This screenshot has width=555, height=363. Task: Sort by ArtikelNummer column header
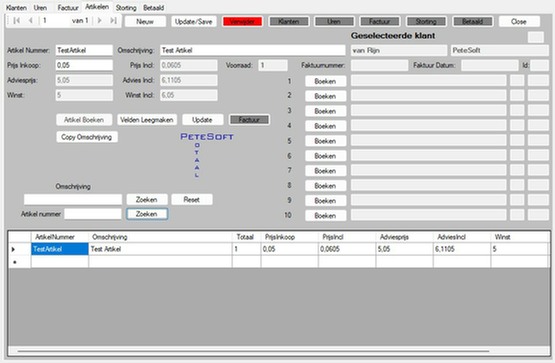click(x=59, y=237)
